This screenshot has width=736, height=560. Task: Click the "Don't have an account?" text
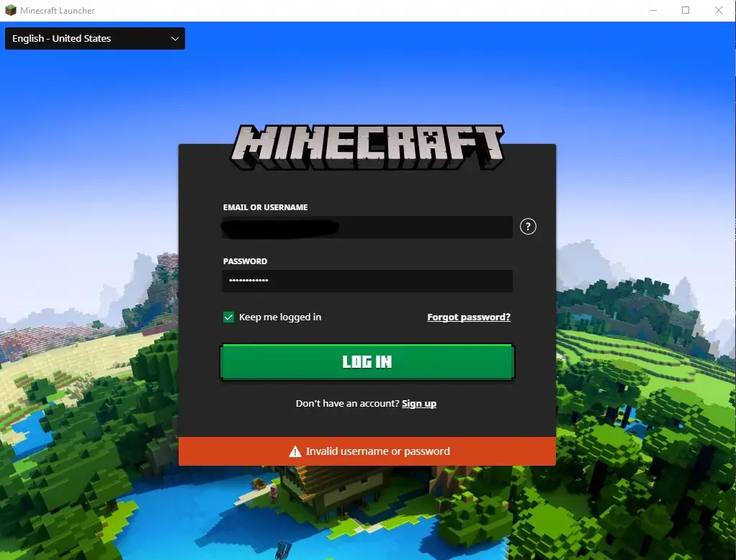coord(347,404)
